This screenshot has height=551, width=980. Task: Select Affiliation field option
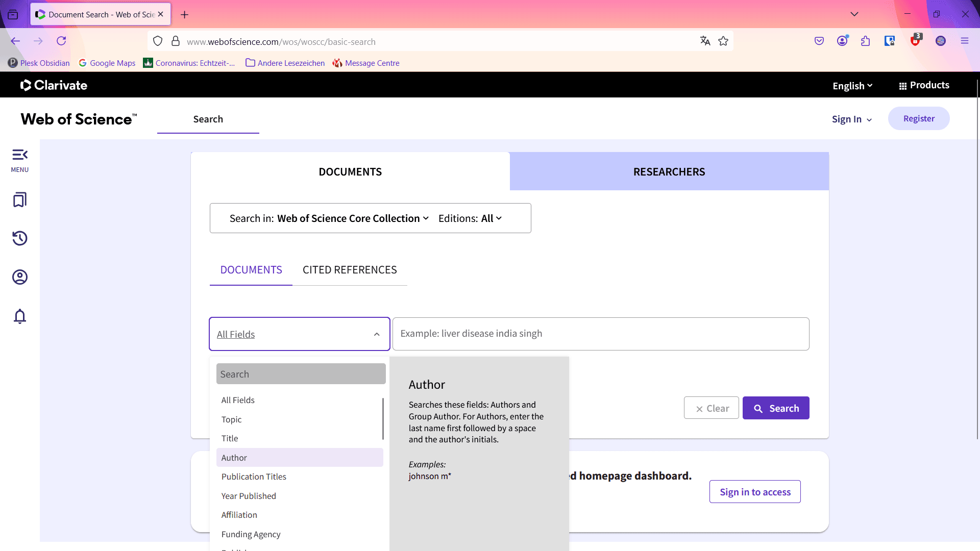[x=300, y=515]
